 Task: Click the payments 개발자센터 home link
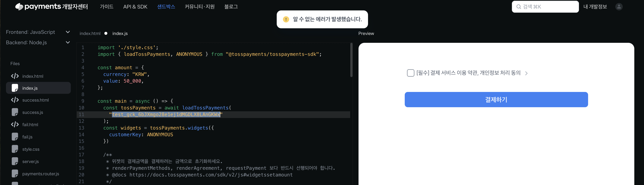(51, 7)
